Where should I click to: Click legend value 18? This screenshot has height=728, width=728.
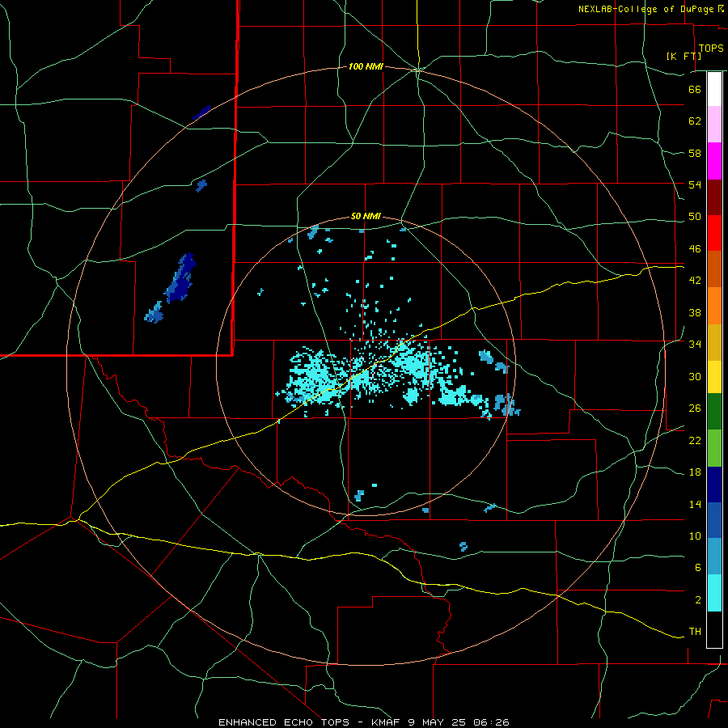pos(695,472)
